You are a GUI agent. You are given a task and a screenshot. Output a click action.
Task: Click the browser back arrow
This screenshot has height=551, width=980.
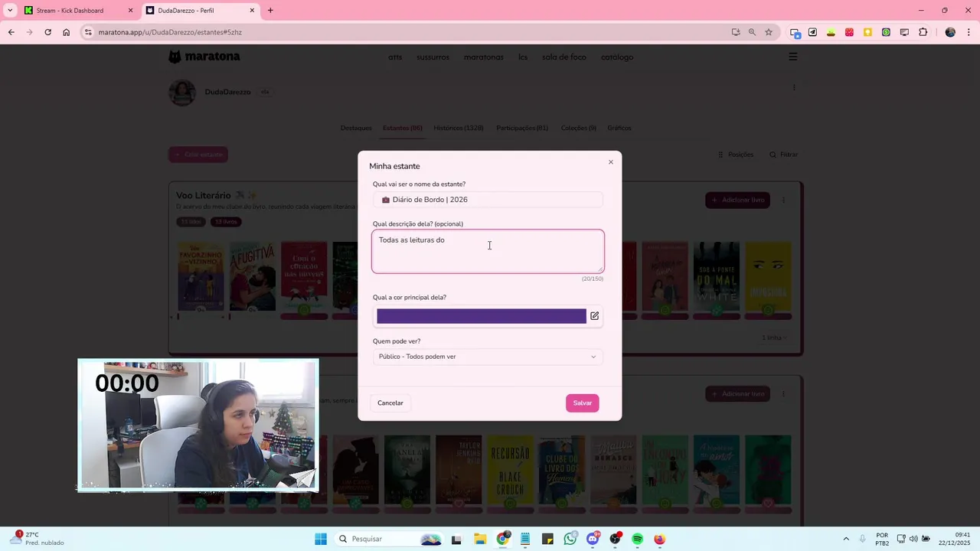[11, 32]
